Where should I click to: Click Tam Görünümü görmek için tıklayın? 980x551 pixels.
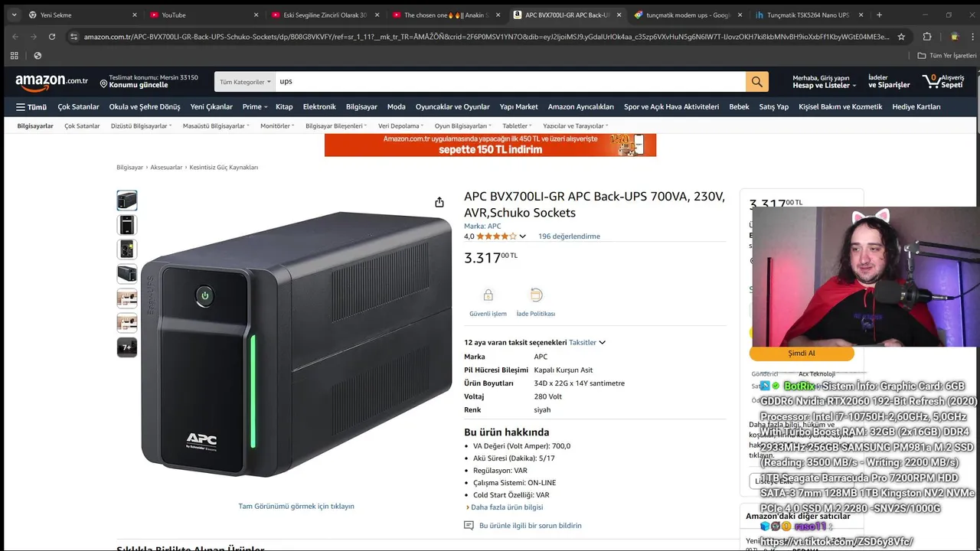(x=296, y=506)
